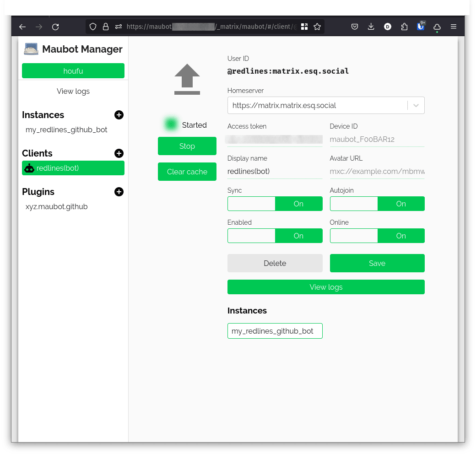Toggle the Online switch

[x=377, y=236]
